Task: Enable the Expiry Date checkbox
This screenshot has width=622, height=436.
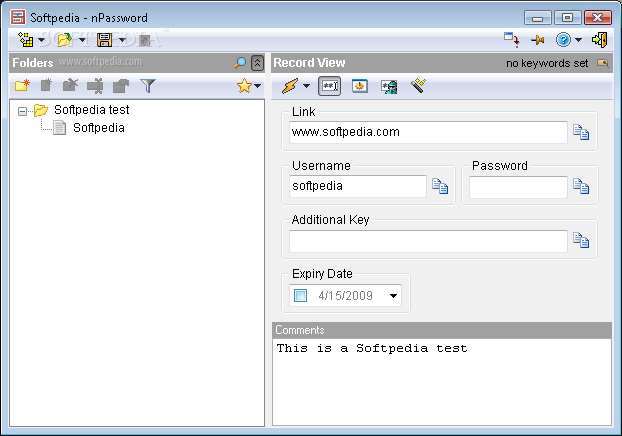Action: click(x=300, y=296)
